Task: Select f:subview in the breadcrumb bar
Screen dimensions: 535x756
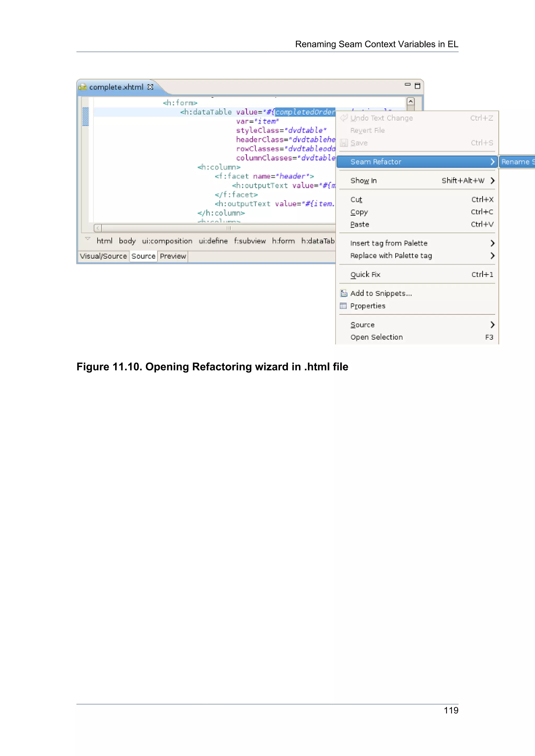Action: (250, 241)
